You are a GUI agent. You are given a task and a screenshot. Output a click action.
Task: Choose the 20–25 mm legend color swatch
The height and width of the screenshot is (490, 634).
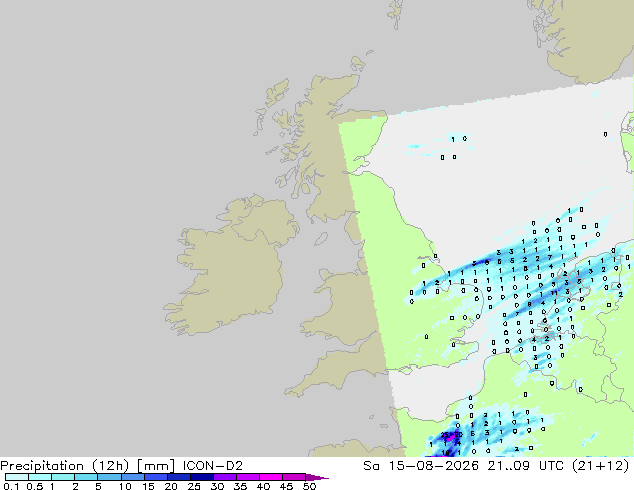click(179, 477)
